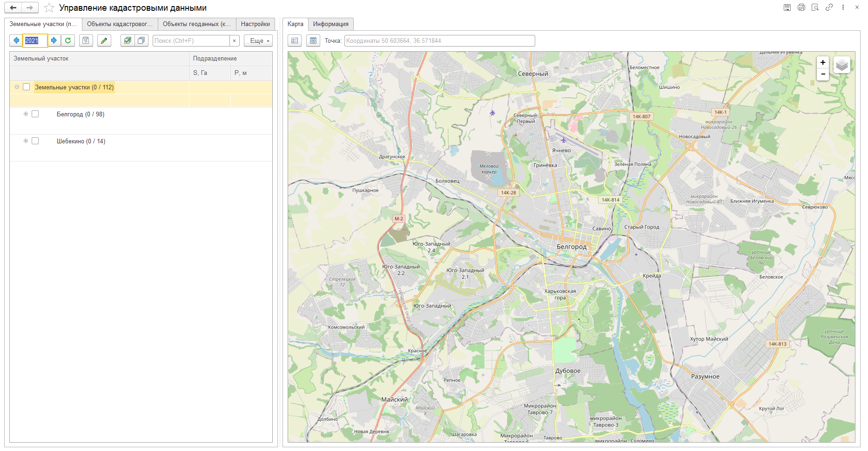This screenshot has height=451, width=868.
Task: Clear the search field with × button
Action: [235, 41]
